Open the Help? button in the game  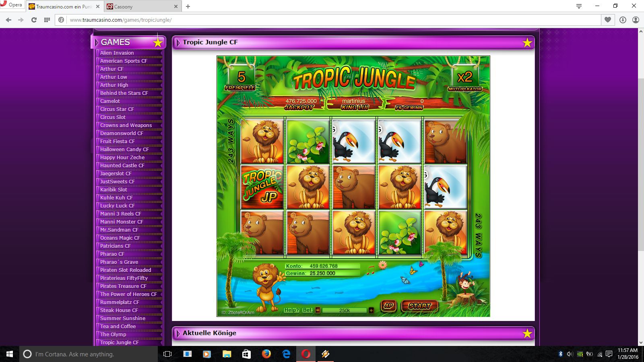(291, 310)
